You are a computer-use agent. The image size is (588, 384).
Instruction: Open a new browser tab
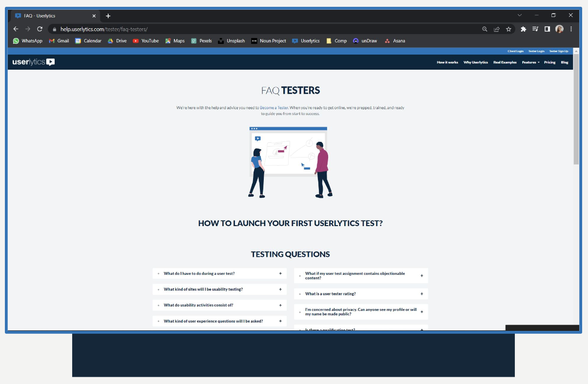click(108, 16)
